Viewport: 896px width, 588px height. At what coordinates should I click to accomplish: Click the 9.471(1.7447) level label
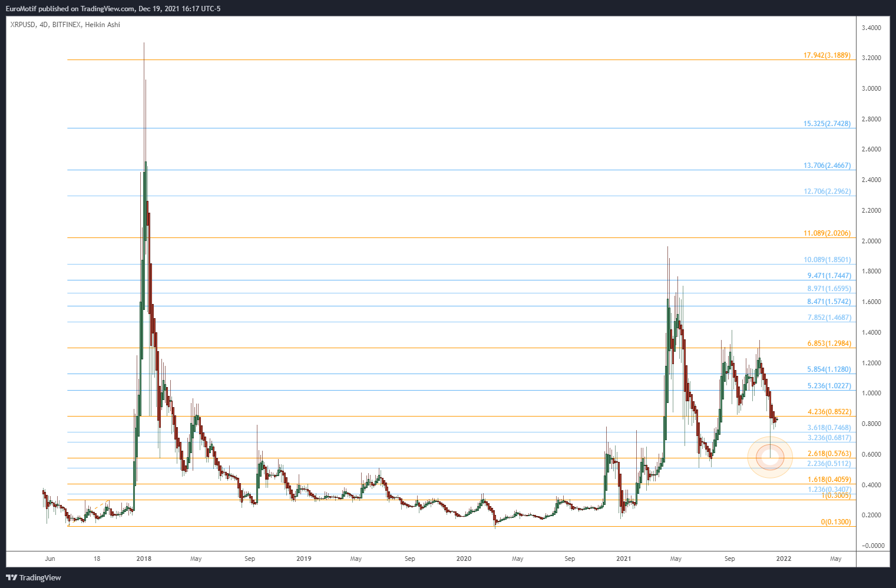pyautogui.click(x=829, y=276)
